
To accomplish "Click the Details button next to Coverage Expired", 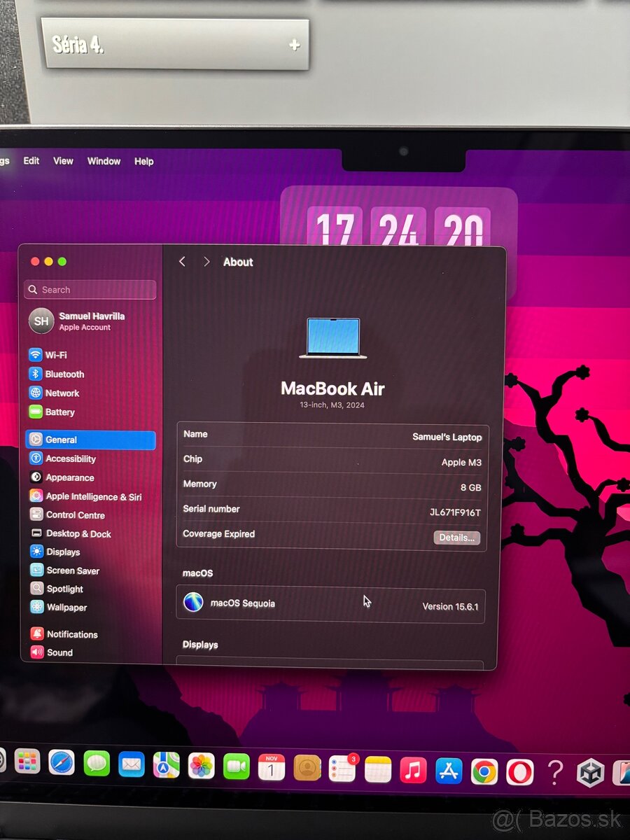I will click(457, 538).
